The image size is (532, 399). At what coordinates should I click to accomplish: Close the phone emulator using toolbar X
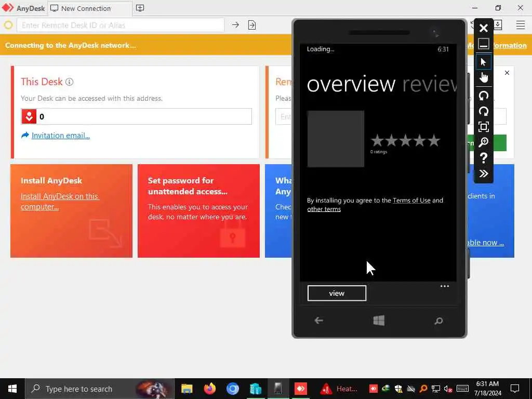click(484, 28)
